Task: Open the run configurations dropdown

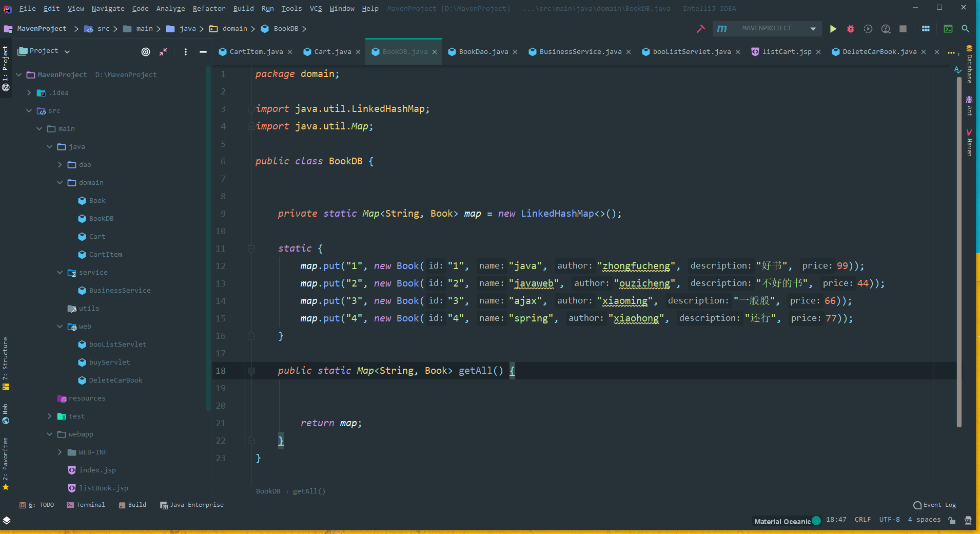Action: click(812, 29)
